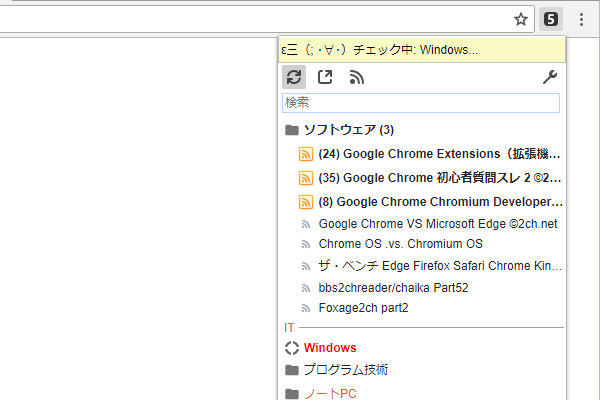600x400 pixels.
Task: Bookmark this page with the star icon
Action: 520,19
